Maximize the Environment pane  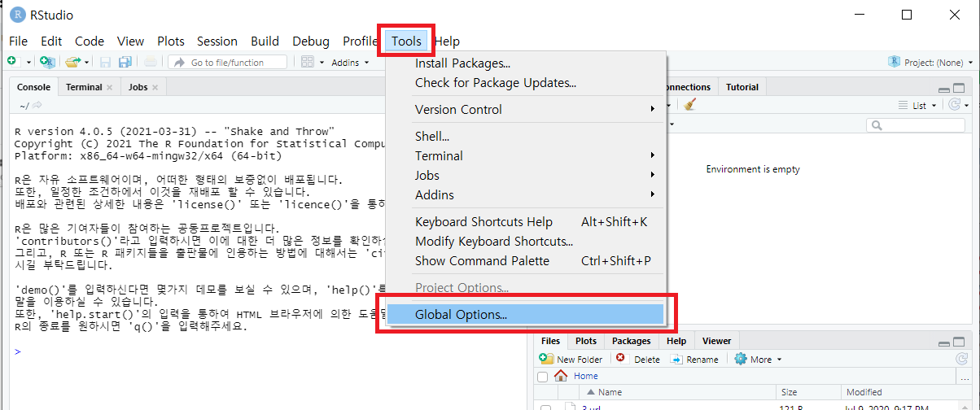click(x=959, y=89)
